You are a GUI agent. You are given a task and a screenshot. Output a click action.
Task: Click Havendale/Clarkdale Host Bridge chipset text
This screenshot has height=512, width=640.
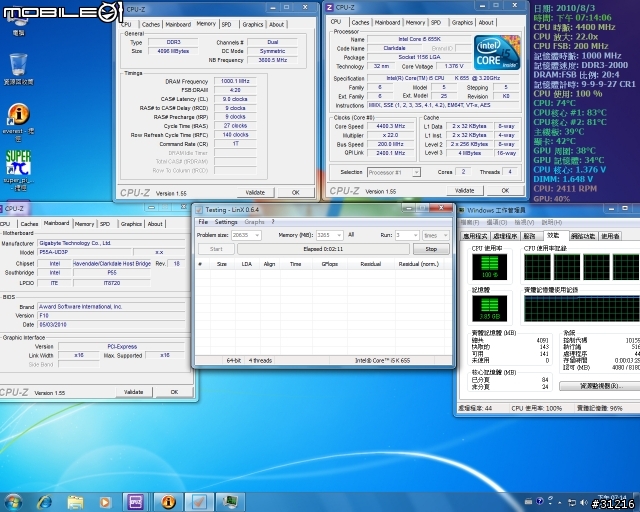(112, 264)
